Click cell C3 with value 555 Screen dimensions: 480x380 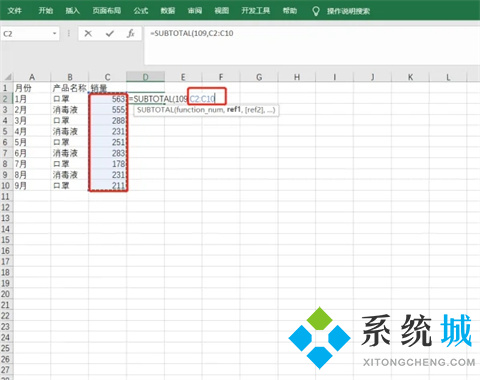pyautogui.click(x=107, y=110)
